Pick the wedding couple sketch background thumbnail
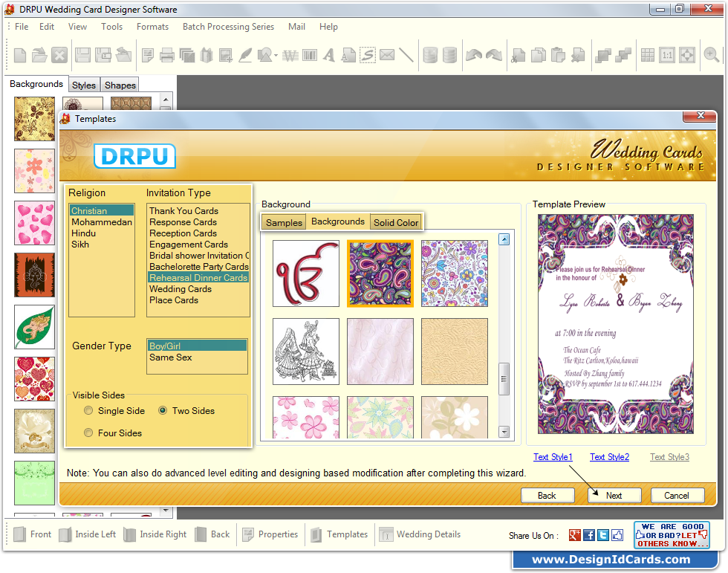The height and width of the screenshot is (573, 728). pos(306,352)
